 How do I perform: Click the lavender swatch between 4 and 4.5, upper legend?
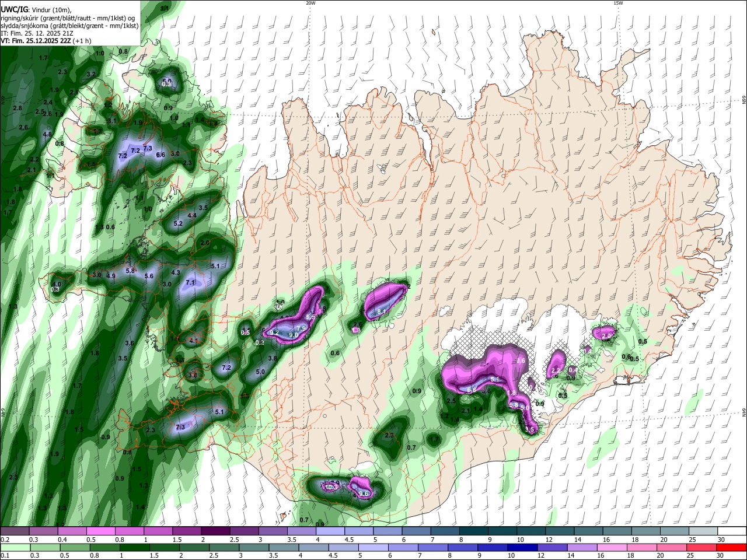330,531
